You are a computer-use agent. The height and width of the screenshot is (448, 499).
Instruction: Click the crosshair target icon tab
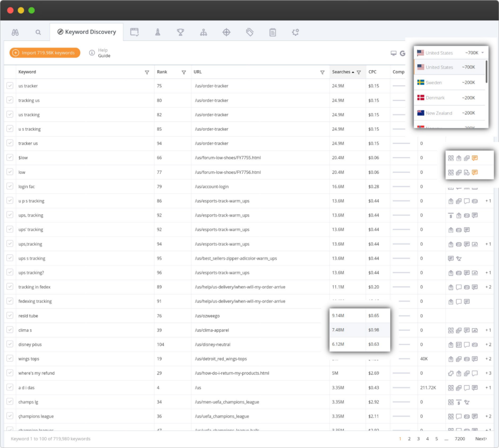pos(226,33)
